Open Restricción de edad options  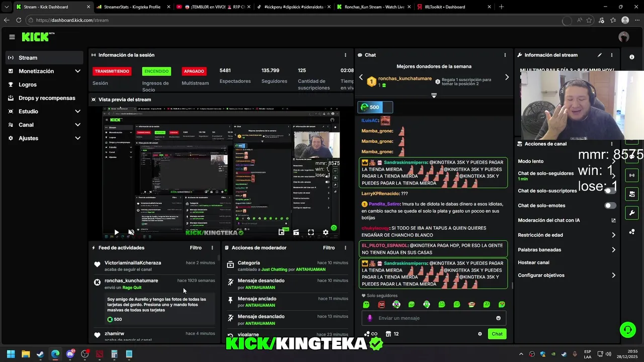pos(567,235)
